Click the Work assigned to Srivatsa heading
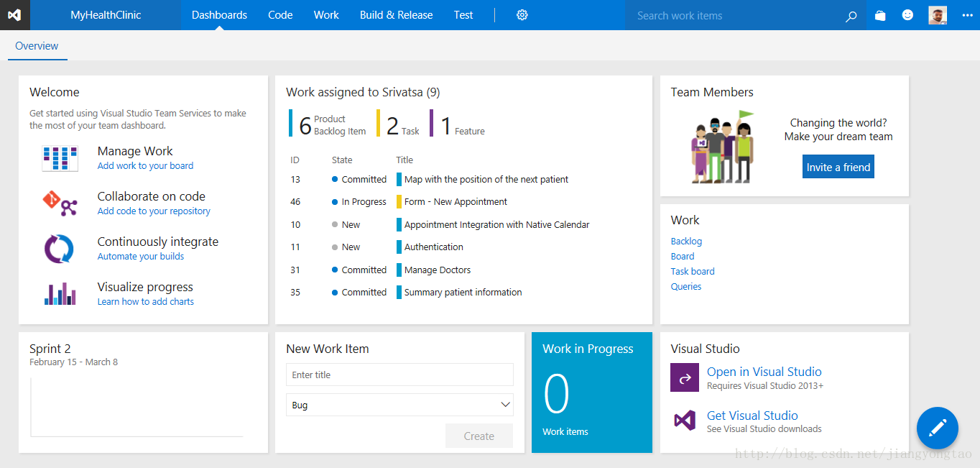 363,92
